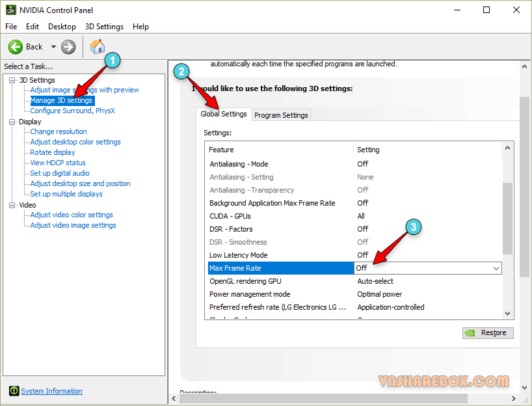The height and width of the screenshot is (406, 532).
Task: Click the green Back arrow icon
Action: point(16,47)
